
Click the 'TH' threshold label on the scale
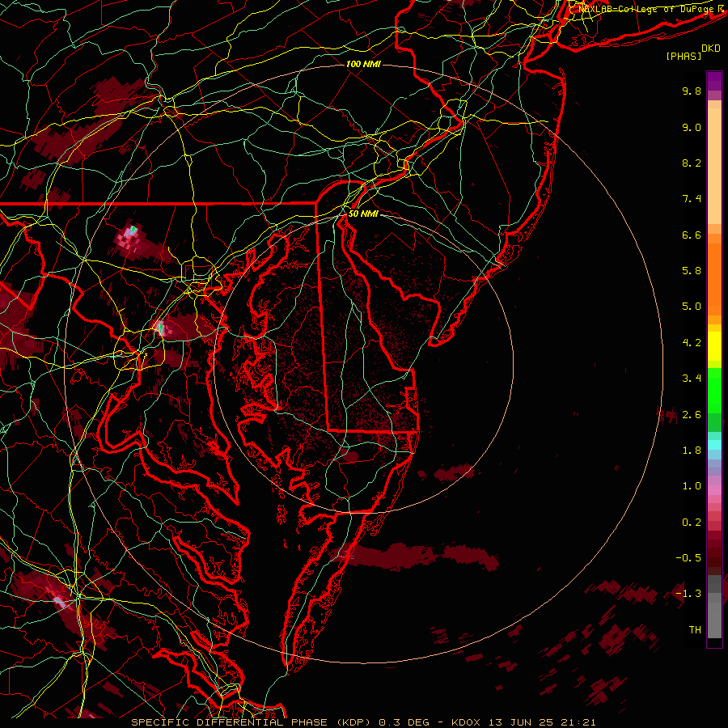pos(695,630)
